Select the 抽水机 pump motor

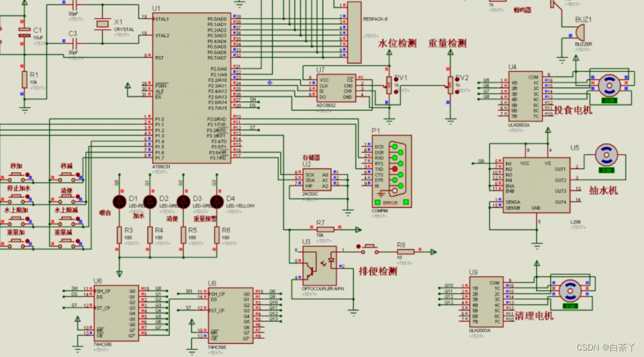tap(606, 155)
